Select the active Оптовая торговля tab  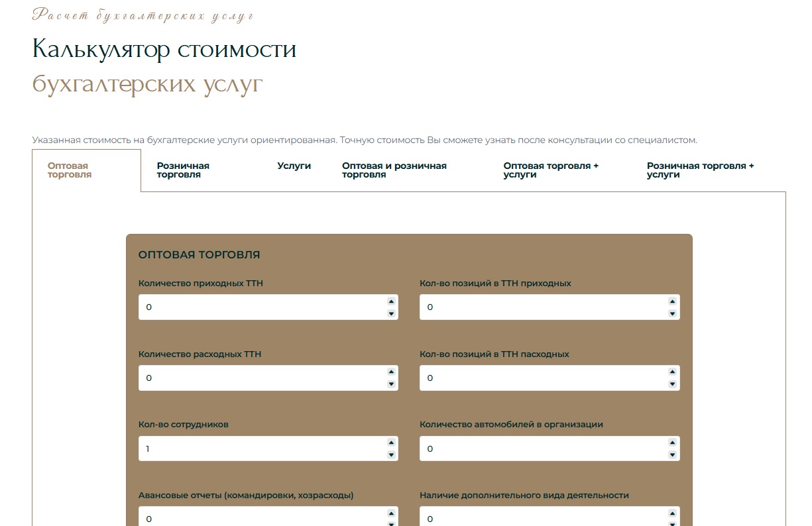pyautogui.click(x=70, y=170)
